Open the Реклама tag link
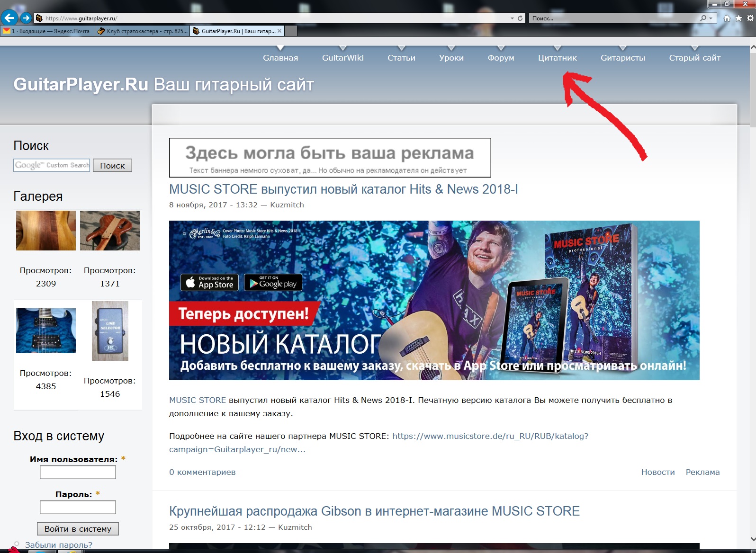756x553 pixels. pyautogui.click(x=702, y=472)
